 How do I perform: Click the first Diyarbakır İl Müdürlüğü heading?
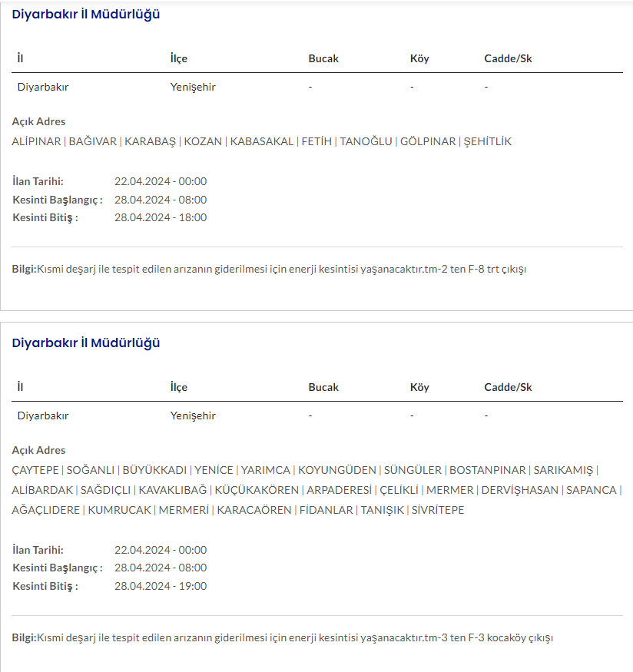(86, 14)
